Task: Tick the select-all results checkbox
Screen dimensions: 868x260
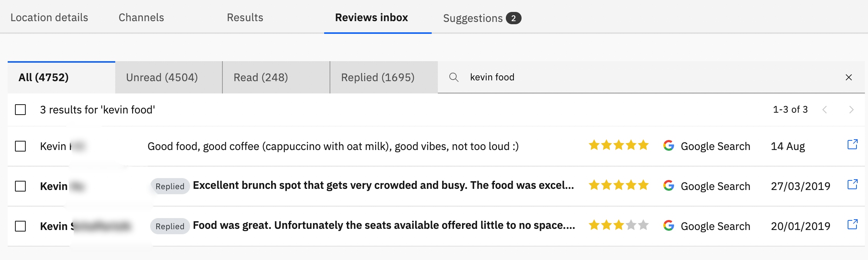Action: pyautogui.click(x=20, y=110)
